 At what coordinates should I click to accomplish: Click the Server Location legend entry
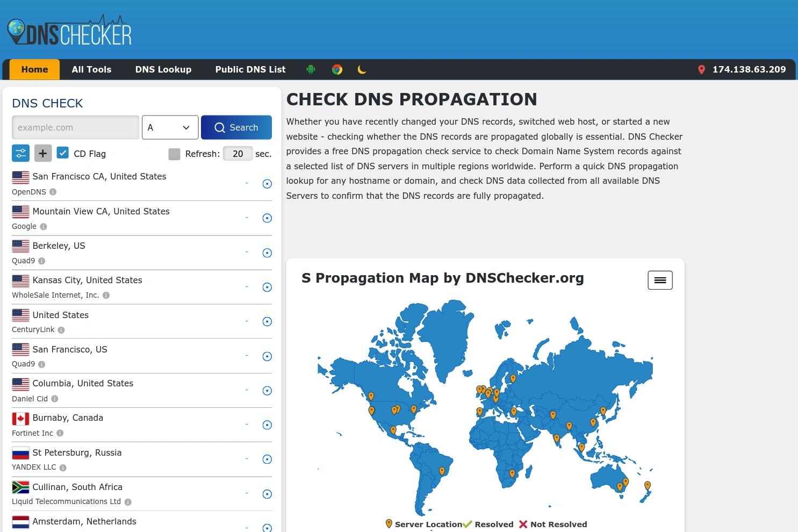tap(424, 524)
